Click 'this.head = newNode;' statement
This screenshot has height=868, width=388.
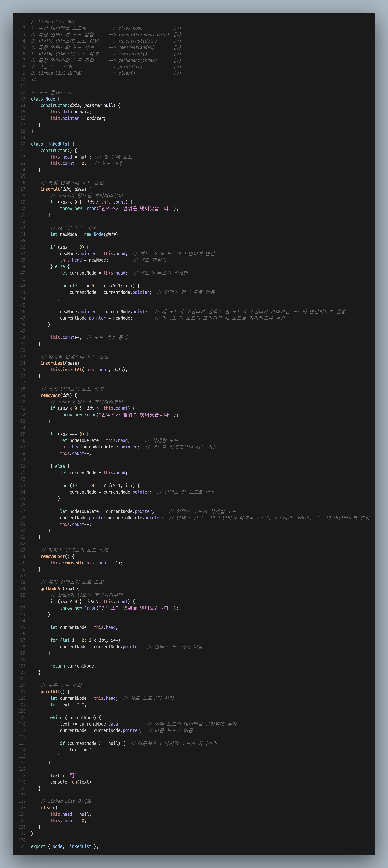84,260
